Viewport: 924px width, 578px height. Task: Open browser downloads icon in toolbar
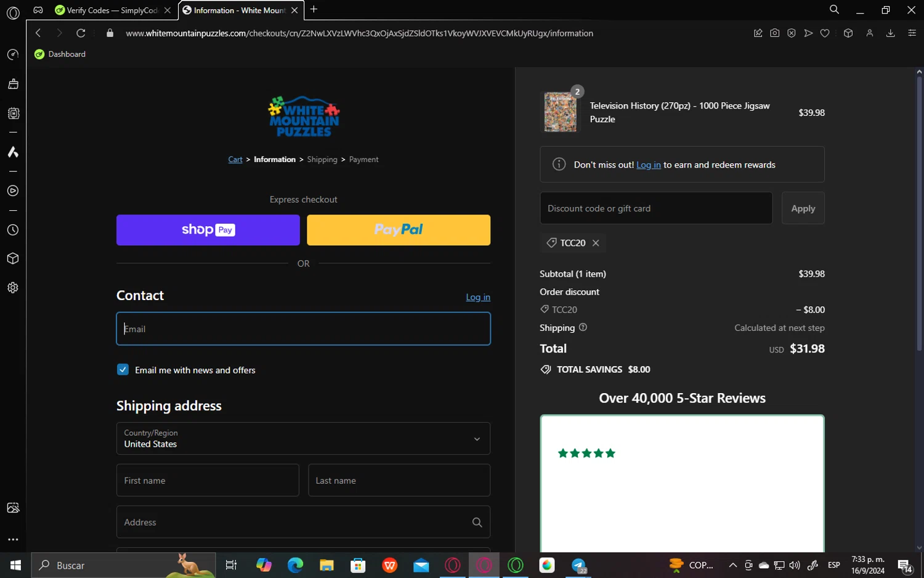click(x=890, y=33)
